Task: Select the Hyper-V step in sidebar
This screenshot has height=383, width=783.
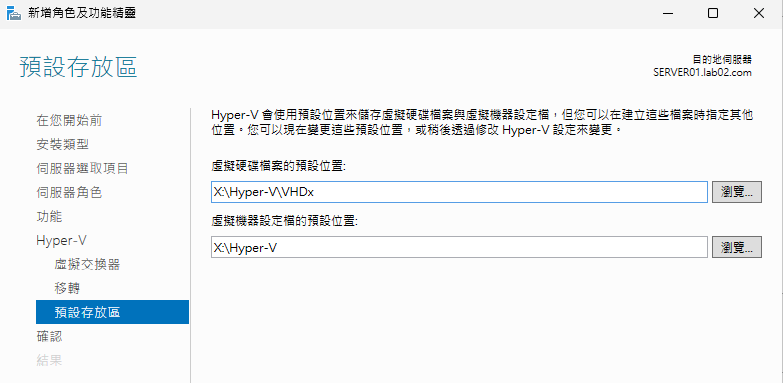Action: [x=61, y=241]
